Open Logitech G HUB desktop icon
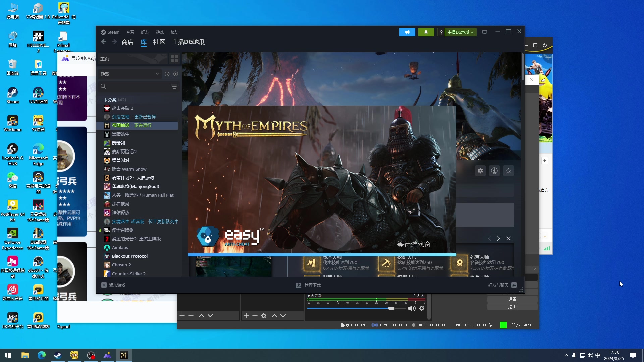This screenshot has width=644, height=362. click(x=13, y=155)
